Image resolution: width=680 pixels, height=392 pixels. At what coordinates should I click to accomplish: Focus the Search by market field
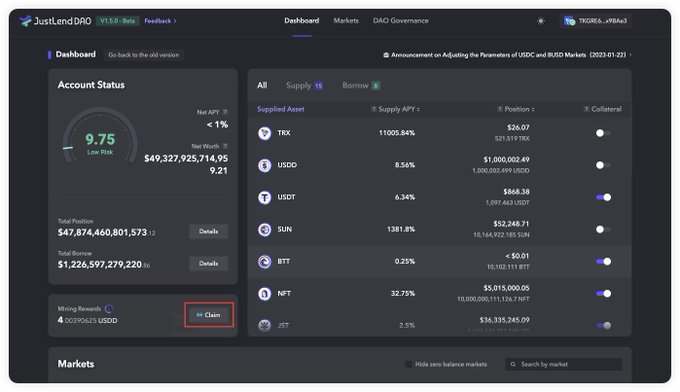(x=564, y=364)
